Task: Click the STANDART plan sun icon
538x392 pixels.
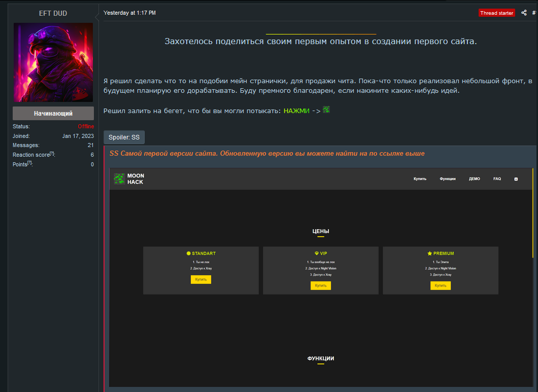Action: (188, 253)
